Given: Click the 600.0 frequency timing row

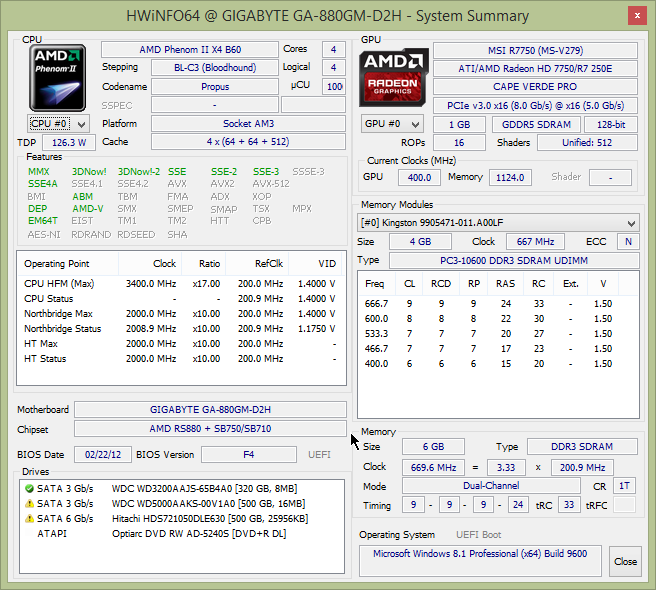Looking at the screenshot, I should 498,318.
